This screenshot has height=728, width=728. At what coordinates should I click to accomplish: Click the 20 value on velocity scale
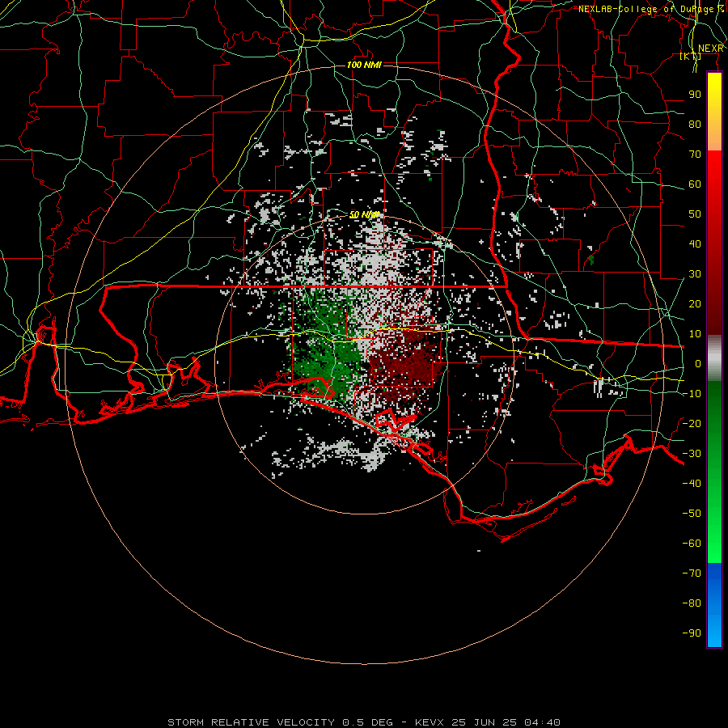[695, 303]
